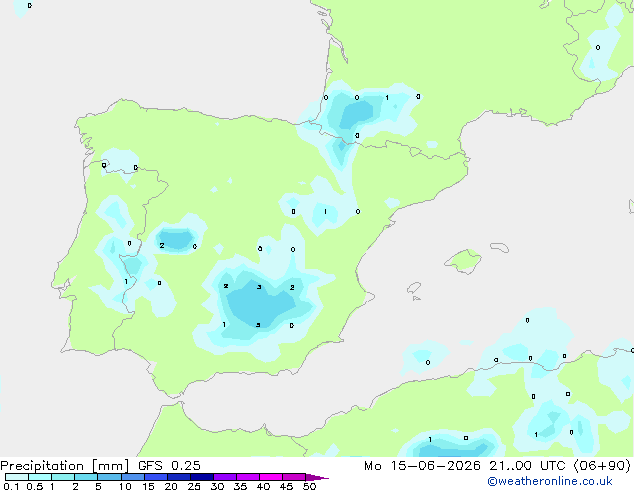The height and width of the screenshot is (490, 634).
Task: Select the 'Precipitation [mm]' title text
Action: (x=65, y=466)
